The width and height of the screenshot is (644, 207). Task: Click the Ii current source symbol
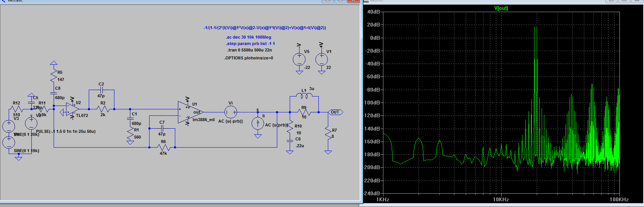[x=258, y=124]
